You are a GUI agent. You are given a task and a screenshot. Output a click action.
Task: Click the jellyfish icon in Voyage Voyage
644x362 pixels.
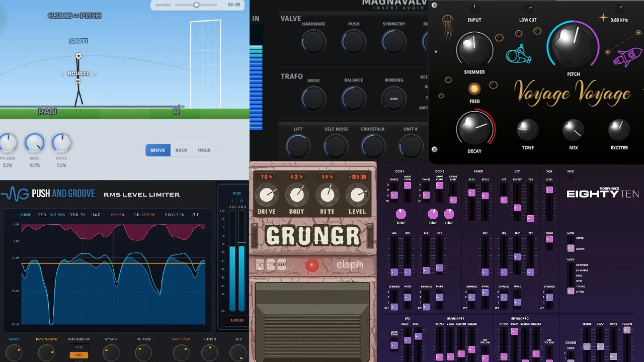447,28
